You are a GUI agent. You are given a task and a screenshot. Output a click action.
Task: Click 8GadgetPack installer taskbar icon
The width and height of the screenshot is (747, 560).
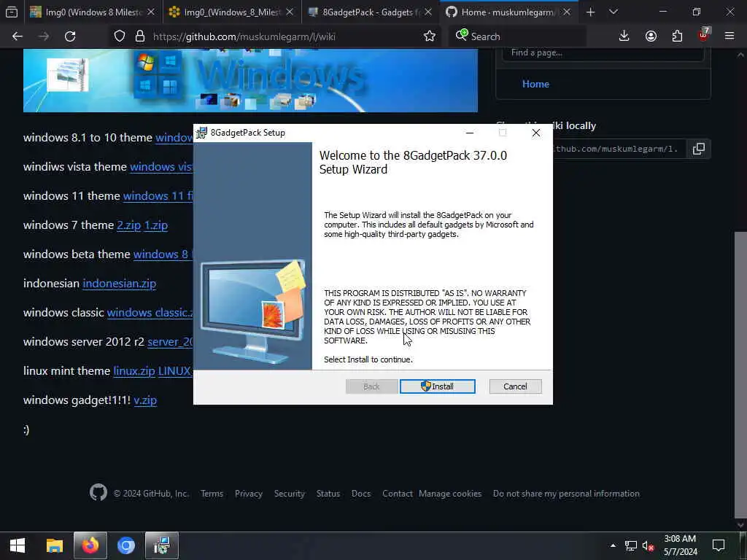click(162, 545)
